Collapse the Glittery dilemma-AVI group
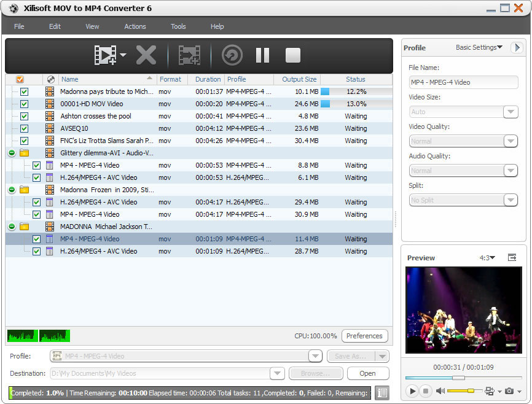The width and height of the screenshot is (532, 404). click(12, 153)
